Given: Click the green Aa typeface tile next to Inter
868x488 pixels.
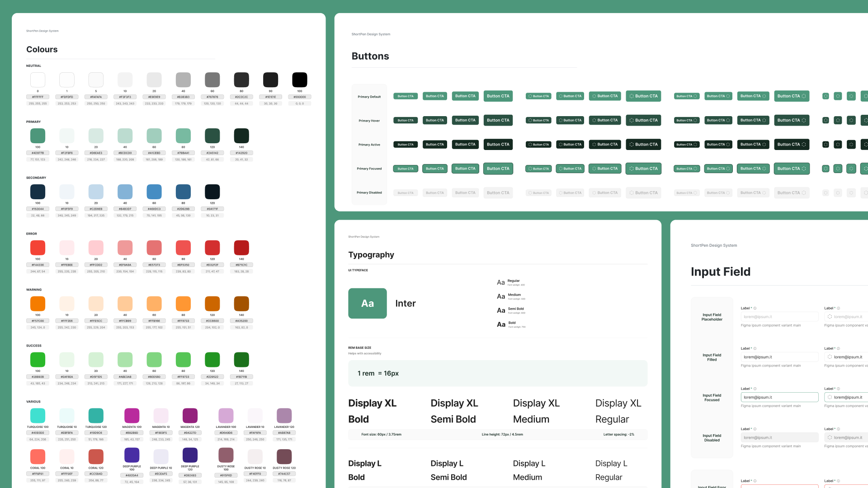Looking at the screenshot, I should (367, 303).
